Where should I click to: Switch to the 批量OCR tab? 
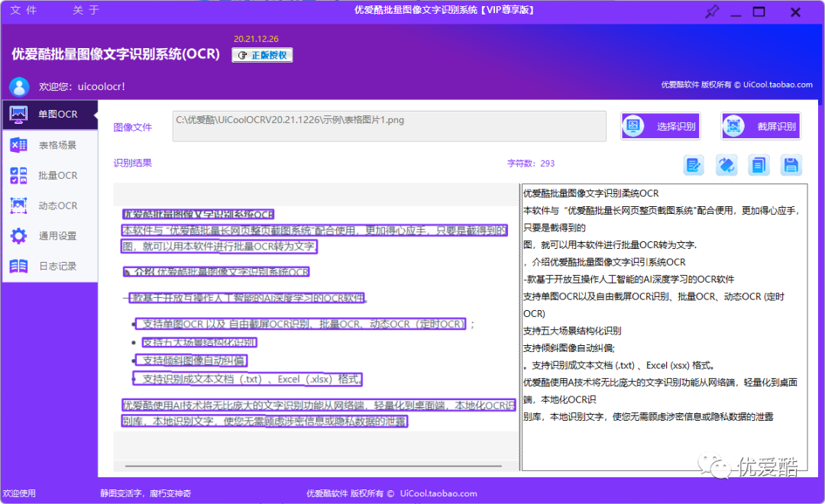(50, 175)
